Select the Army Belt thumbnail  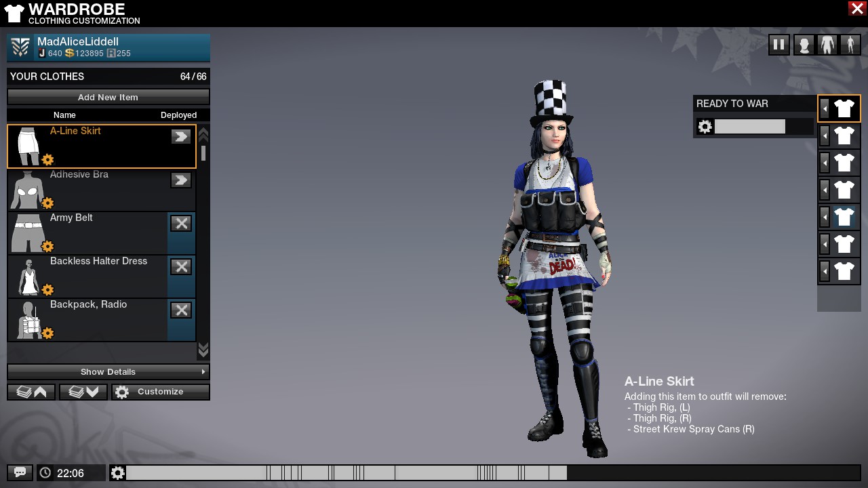click(28, 232)
